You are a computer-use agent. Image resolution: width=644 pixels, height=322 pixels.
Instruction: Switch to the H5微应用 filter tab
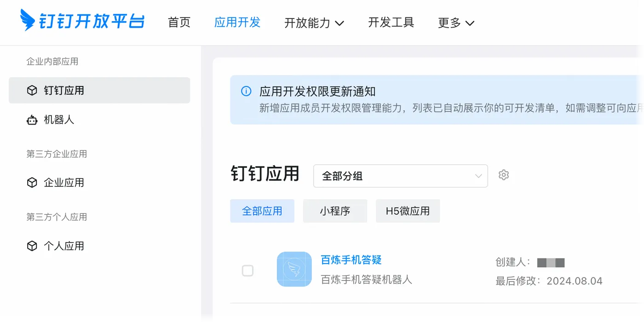[408, 211]
